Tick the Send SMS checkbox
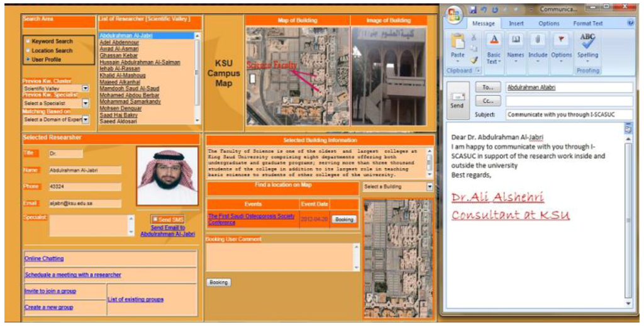Screen dimensions: 644x326 (155, 219)
